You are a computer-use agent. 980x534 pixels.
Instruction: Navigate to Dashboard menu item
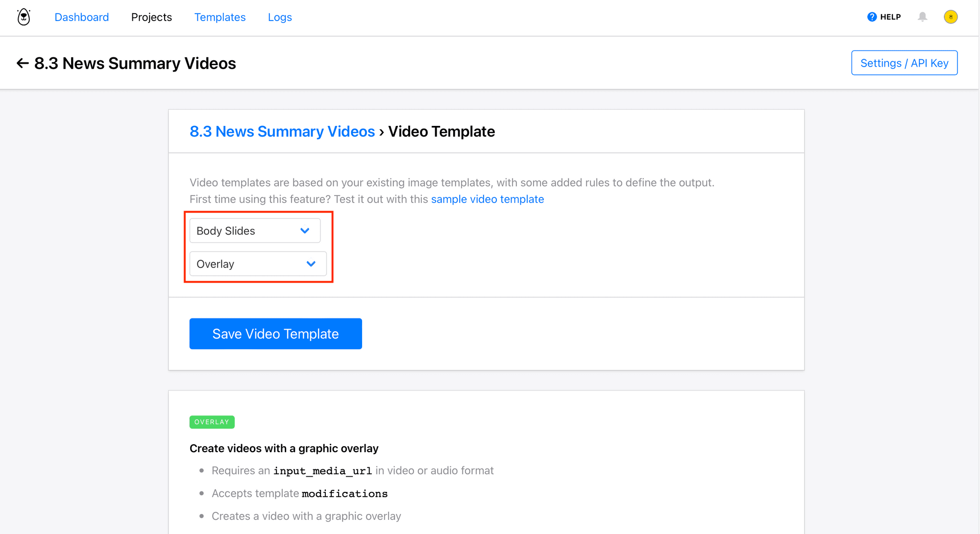tap(81, 18)
